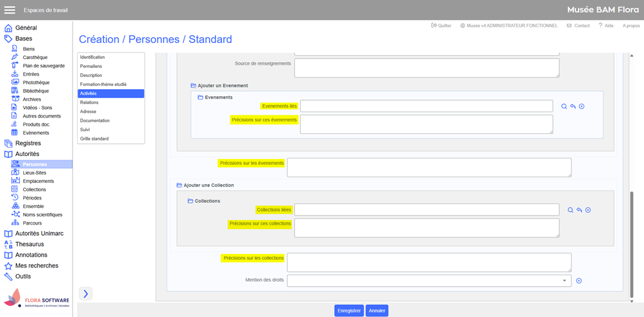Collapse the Ajouter une Collection section
Viewport: 644px width, 317px height.
click(x=179, y=185)
